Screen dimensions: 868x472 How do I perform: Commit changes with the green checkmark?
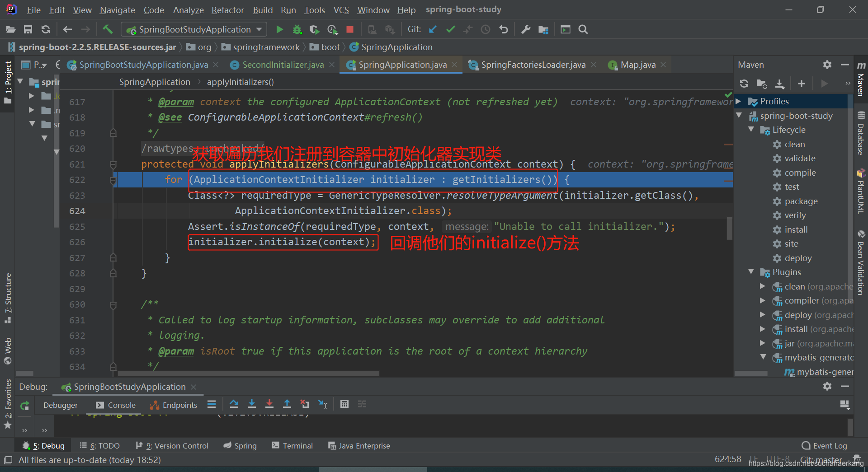(450, 29)
